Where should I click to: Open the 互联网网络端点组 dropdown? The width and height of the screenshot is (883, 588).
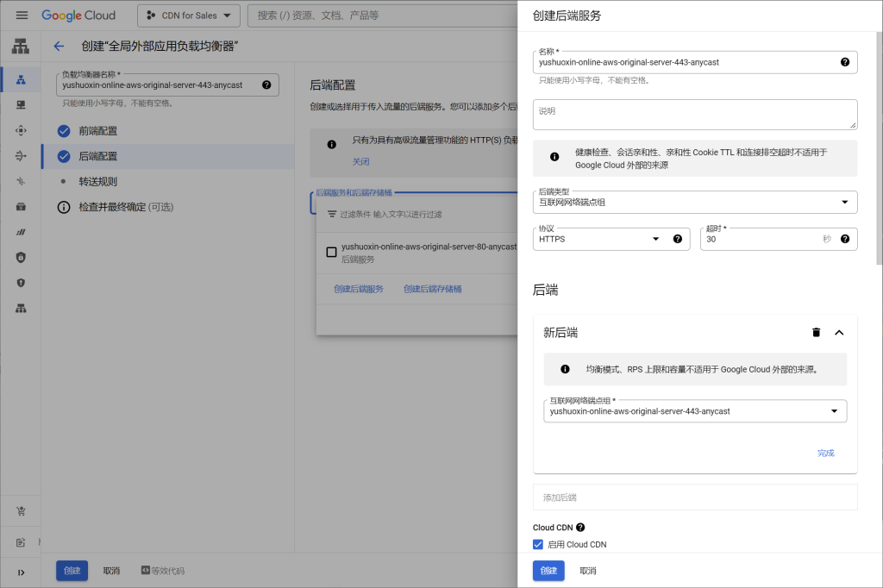click(x=695, y=411)
